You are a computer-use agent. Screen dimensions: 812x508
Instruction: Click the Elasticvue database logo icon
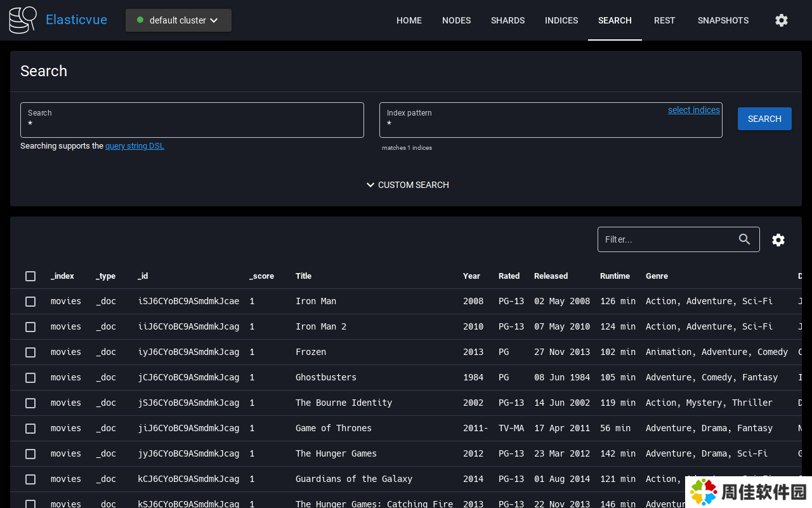[23, 20]
